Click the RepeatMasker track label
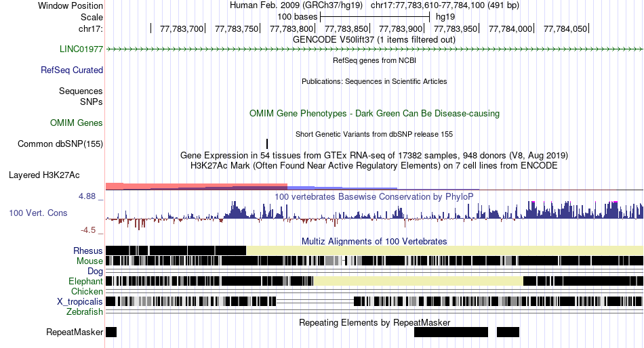This screenshot has height=348, width=644. (x=75, y=332)
